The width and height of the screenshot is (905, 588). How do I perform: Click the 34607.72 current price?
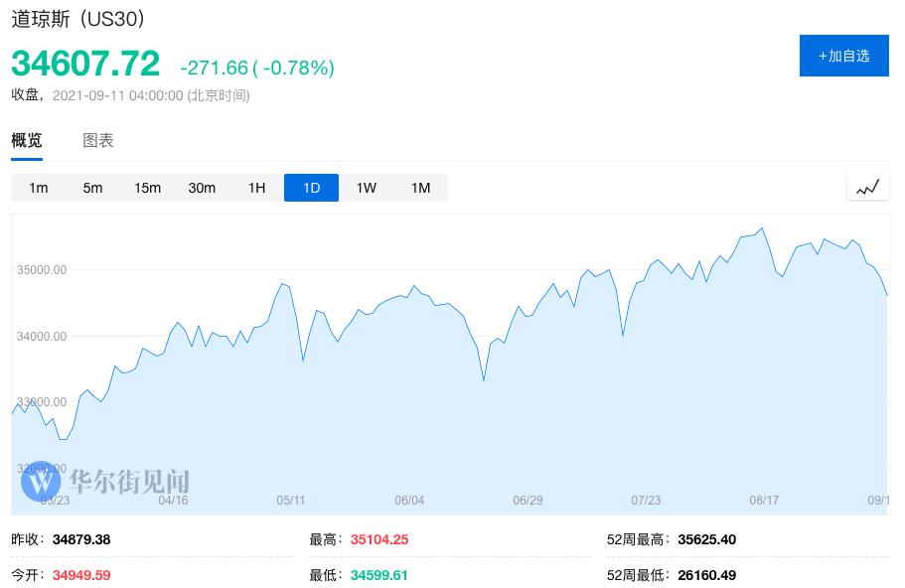85,64
